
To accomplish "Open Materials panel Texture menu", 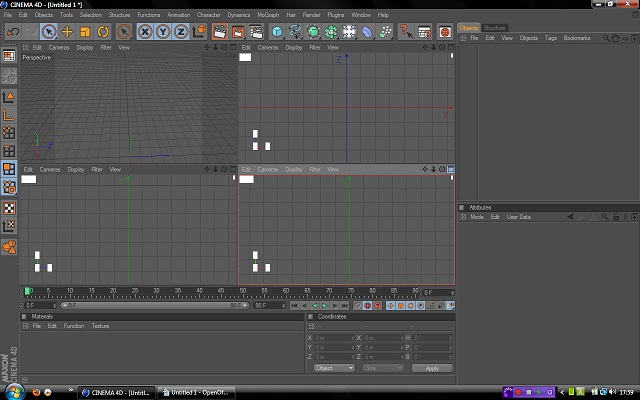I will pos(100,326).
